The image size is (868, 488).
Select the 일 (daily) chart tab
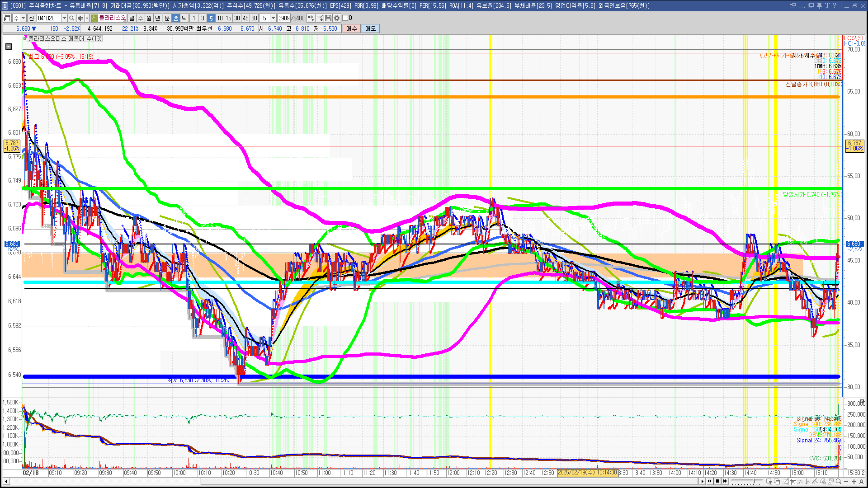132,18
